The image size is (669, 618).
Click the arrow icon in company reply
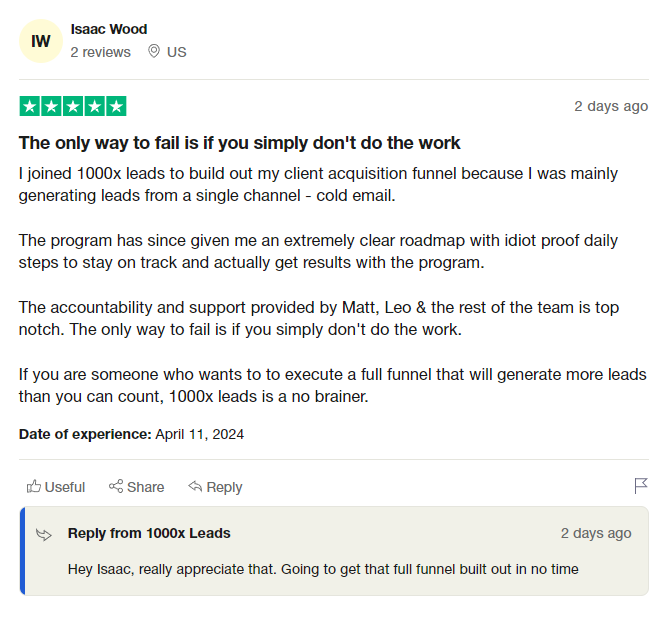(44, 534)
